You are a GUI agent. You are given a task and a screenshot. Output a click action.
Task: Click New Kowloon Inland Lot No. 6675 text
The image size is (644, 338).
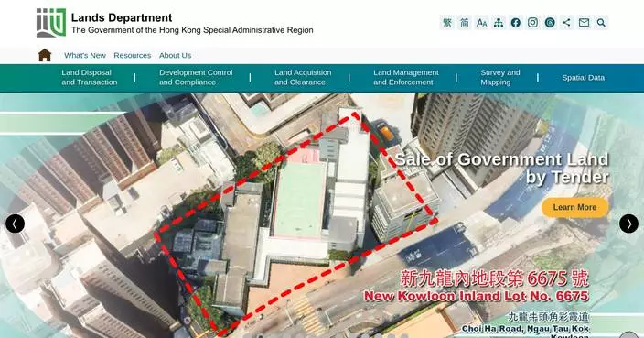coord(477,296)
